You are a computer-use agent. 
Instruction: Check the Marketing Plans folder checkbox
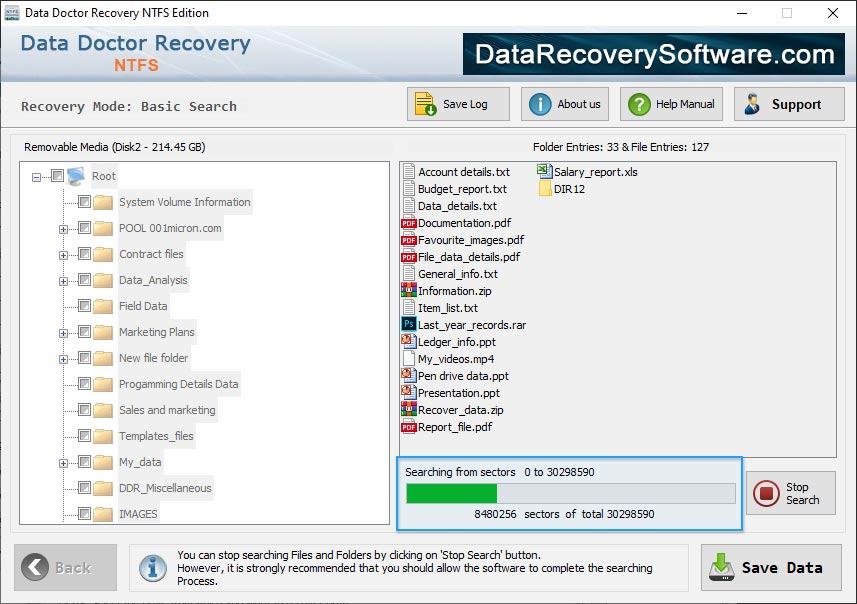coord(84,331)
